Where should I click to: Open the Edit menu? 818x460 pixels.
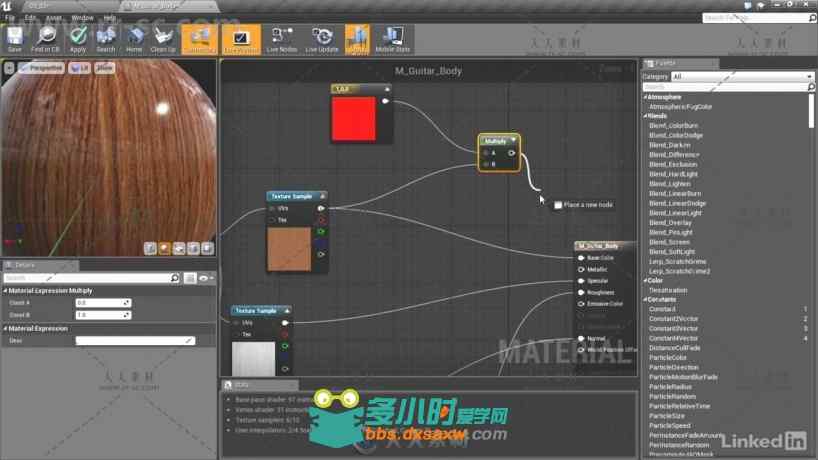pyautogui.click(x=30, y=18)
